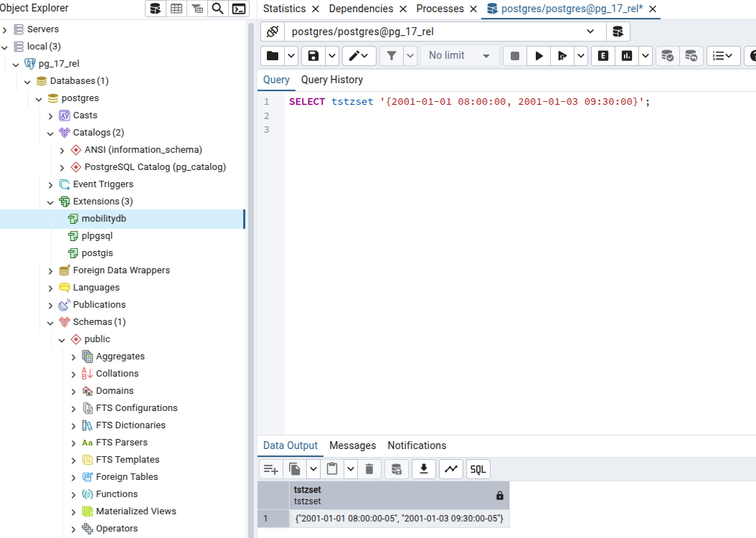Stop the running query with the stop icon
Screen dimensions: 756x538
(514, 55)
